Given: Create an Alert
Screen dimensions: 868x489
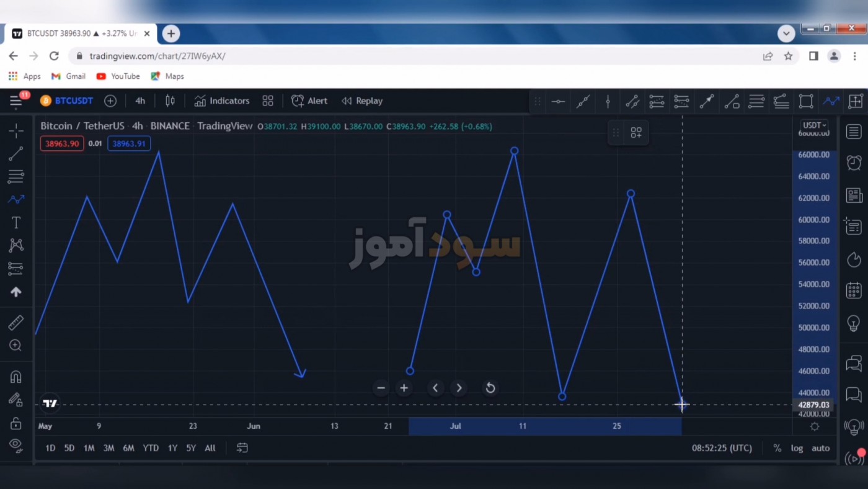Looking at the screenshot, I should [x=309, y=101].
